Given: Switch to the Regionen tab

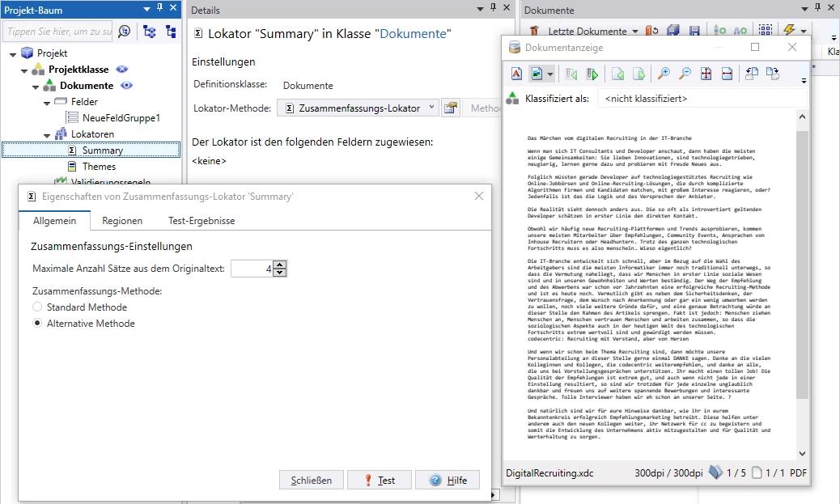Looking at the screenshot, I should (x=122, y=221).
